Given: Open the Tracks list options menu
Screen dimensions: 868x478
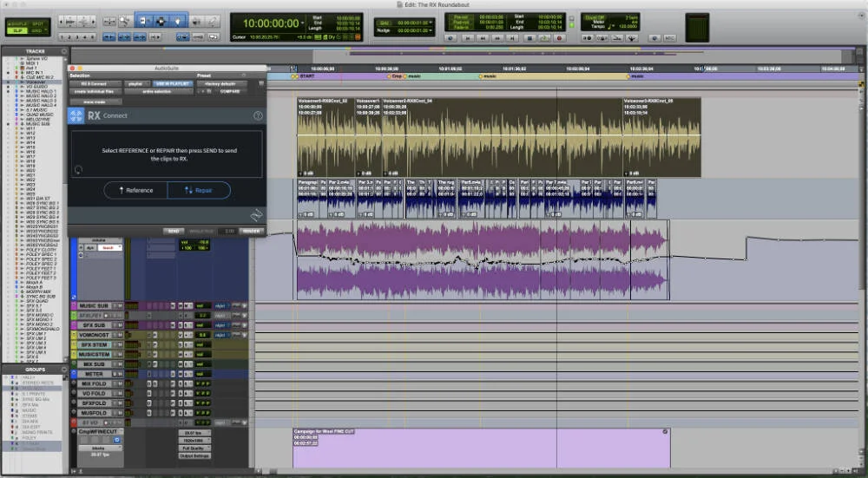Looking at the screenshot, I should click(x=64, y=51).
